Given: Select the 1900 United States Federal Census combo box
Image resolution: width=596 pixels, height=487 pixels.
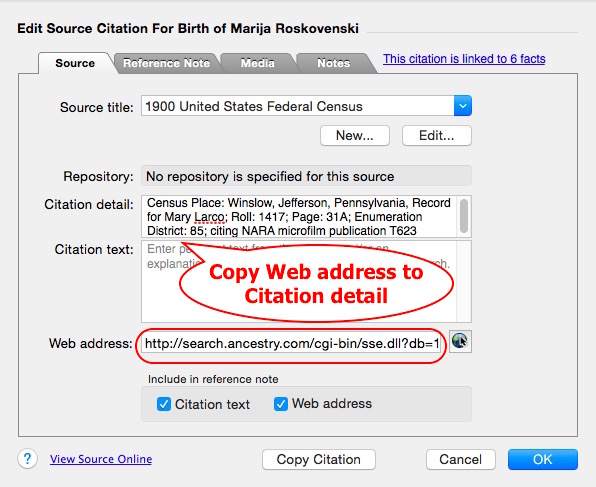Looking at the screenshot, I should 306,106.
